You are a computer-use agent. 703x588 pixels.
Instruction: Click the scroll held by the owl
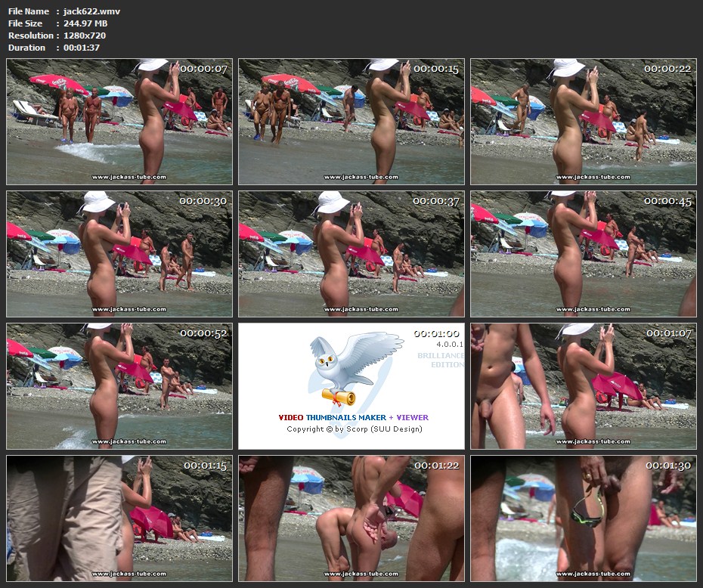click(x=338, y=396)
